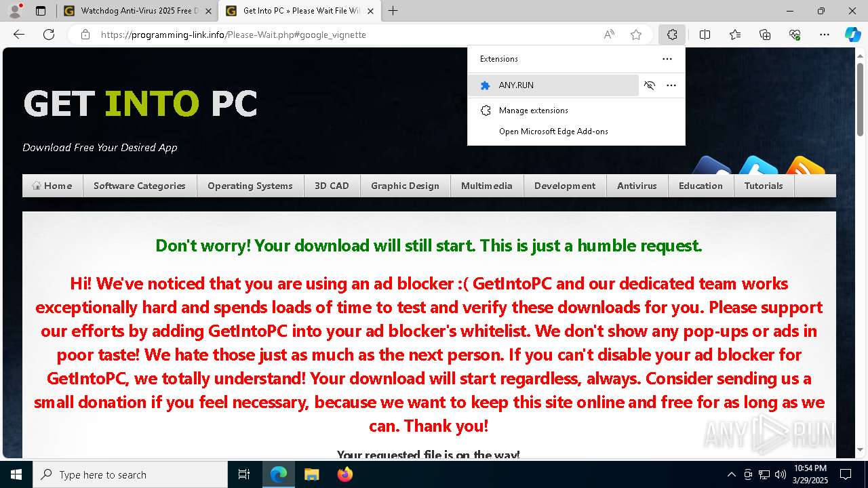The width and height of the screenshot is (868, 488).
Task: Open more actions for ANY.RUN extension
Action: (671, 85)
